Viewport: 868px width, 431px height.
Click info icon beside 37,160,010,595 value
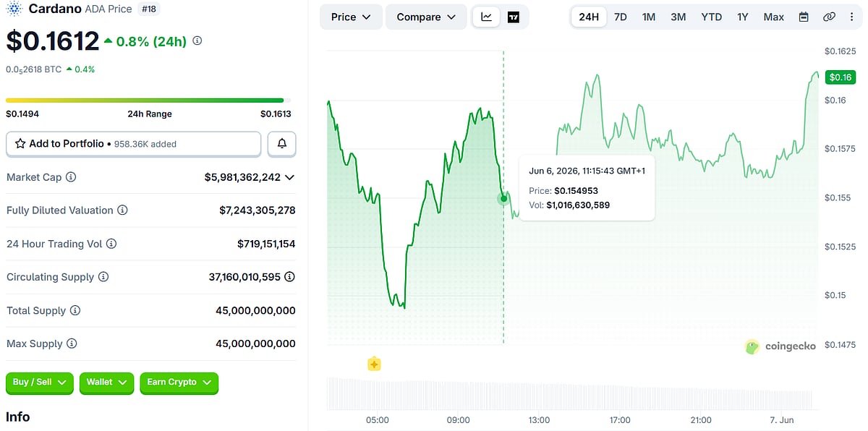click(x=289, y=277)
